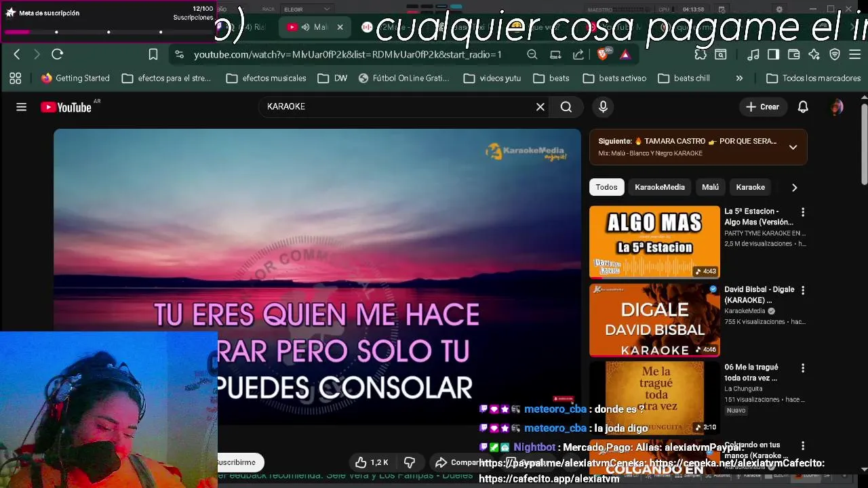Open YouTube notifications bell
Viewport: 868px width, 488px height.
803,106
